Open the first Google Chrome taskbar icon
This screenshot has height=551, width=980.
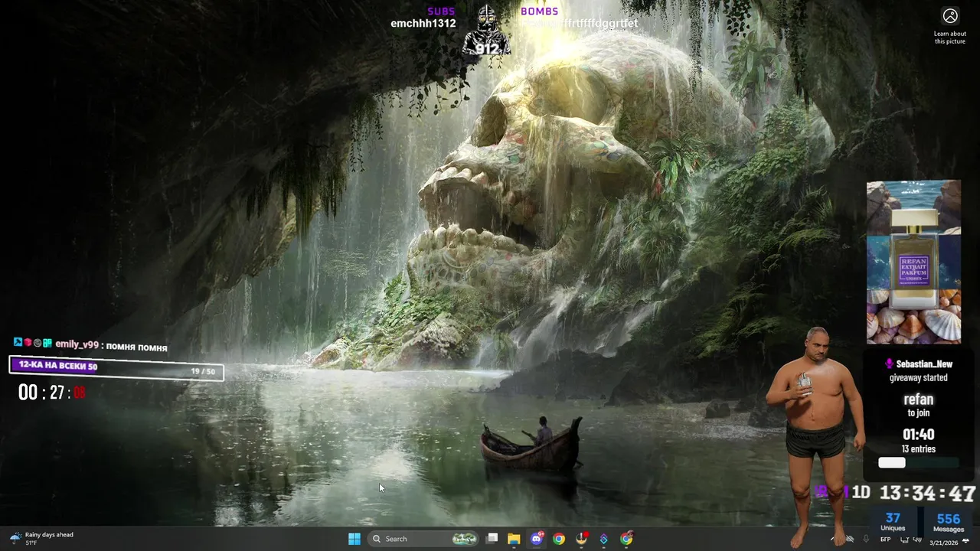click(x=559, y=539)
